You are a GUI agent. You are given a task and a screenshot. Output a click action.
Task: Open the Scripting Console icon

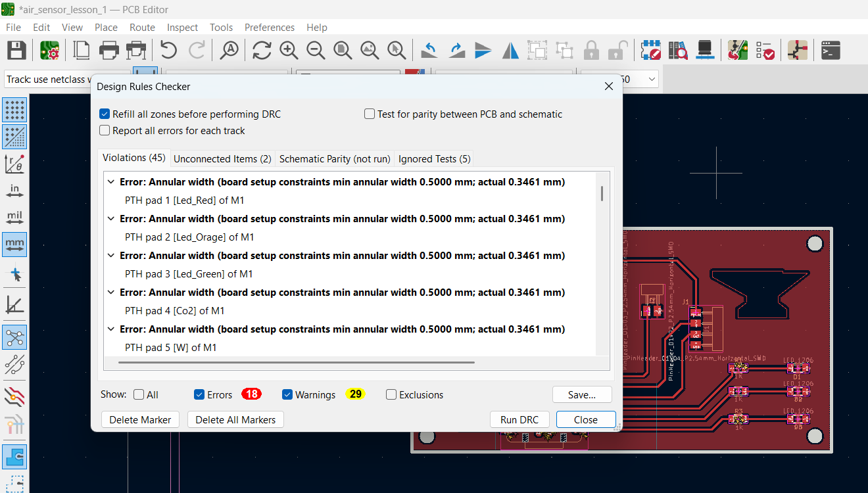(831, 50)
